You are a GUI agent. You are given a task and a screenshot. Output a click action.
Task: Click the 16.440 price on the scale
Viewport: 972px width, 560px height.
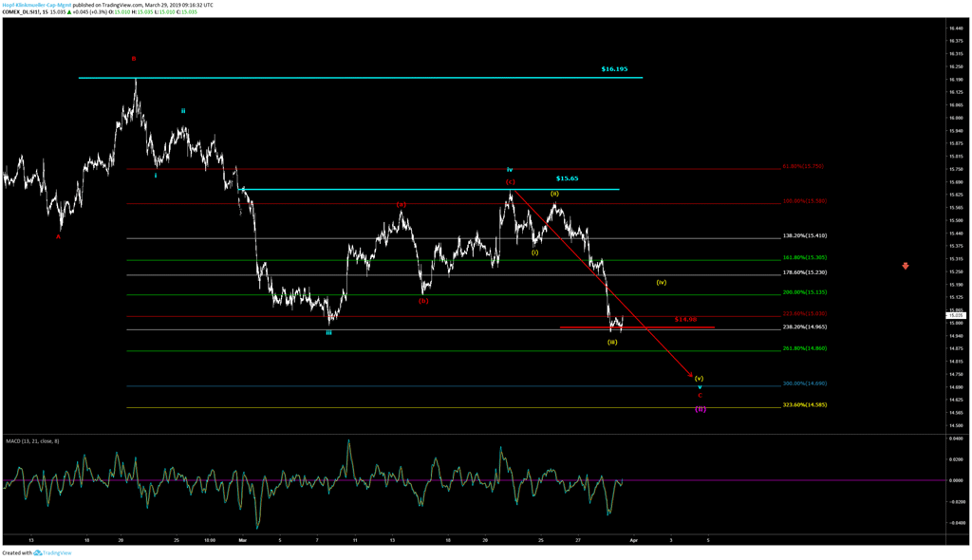tap(956, 28)
